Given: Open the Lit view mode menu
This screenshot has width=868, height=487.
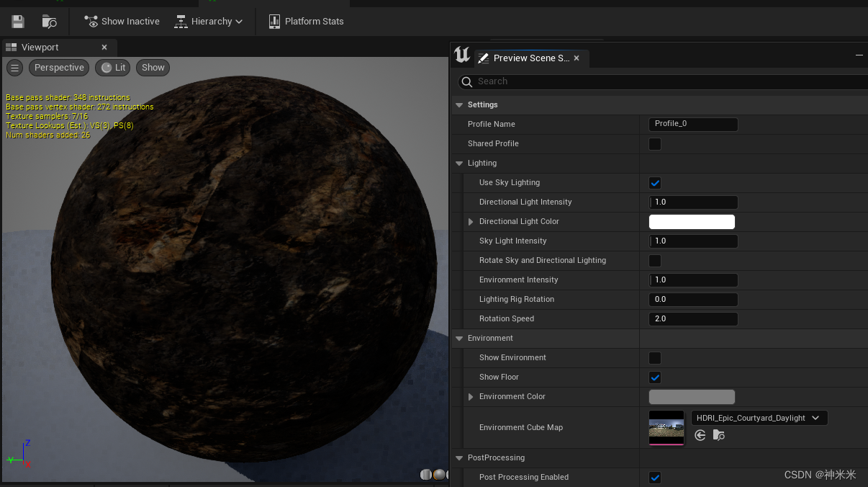Looking at the screenshot, I should [x=113, y=68].
